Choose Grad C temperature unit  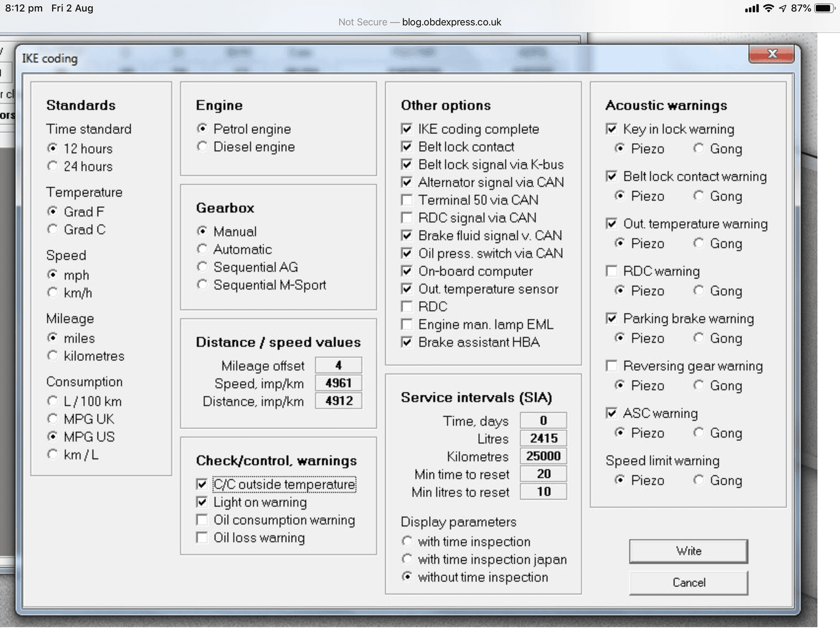pyautogui.click(x=52, y=229)
